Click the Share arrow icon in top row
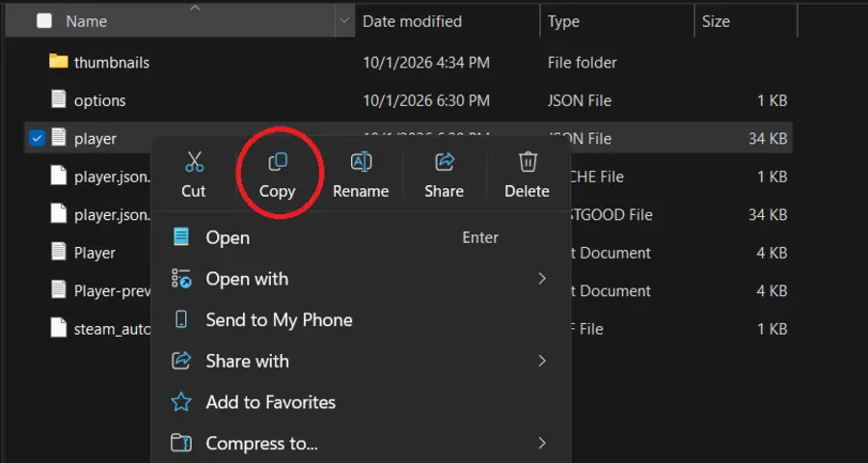This screenshot has width=868, height=463. coord(444,162)
